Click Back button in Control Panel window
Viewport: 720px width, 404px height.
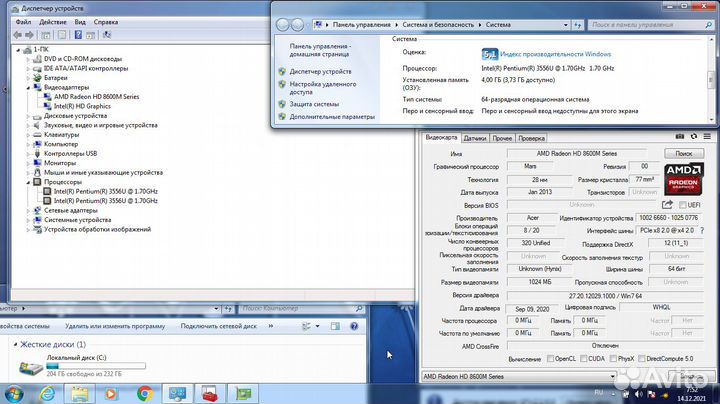282,25
